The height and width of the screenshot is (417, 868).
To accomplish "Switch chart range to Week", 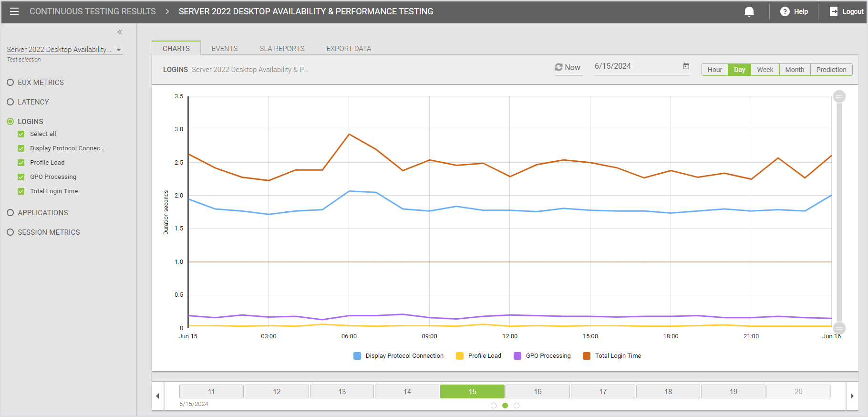I will tap(765, 70).
